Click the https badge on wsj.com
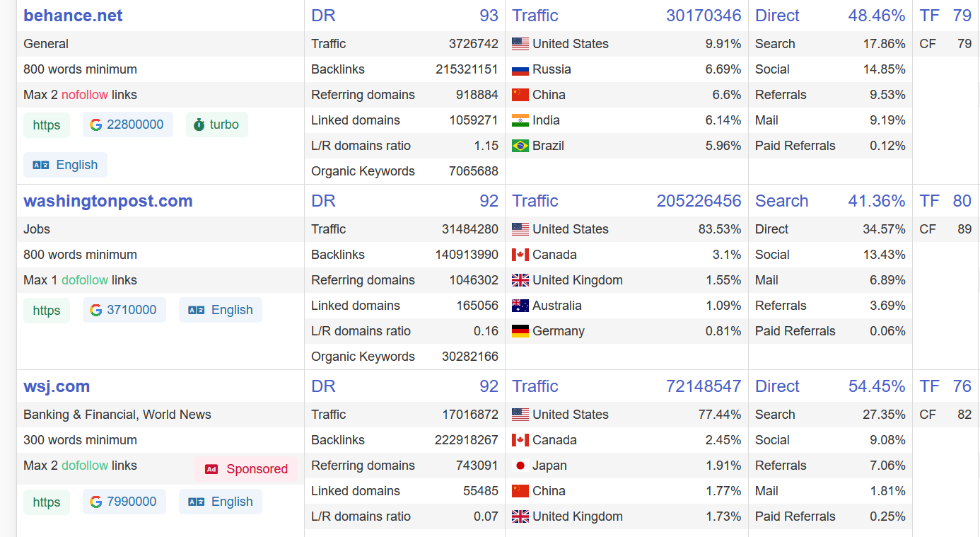The width and height of the screenshot is (980, 537). pyautogui.click(x=47, y=502)
